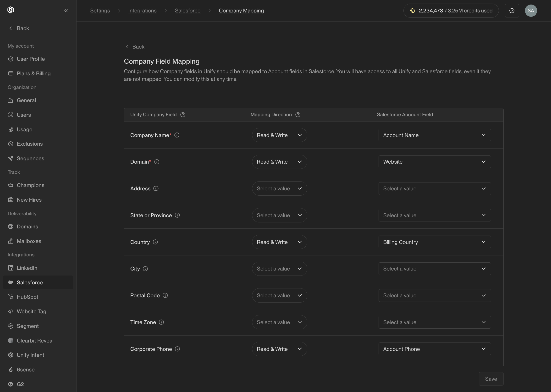Open Postal Code Salesforce field dropdown
The width and height of the screenshot is (551, 392).
[434, 295]
